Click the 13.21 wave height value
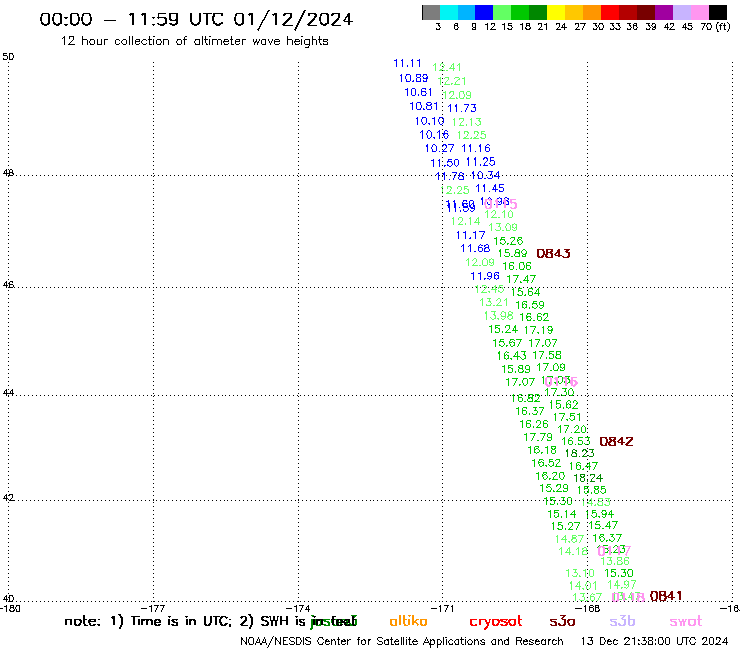 494,302
